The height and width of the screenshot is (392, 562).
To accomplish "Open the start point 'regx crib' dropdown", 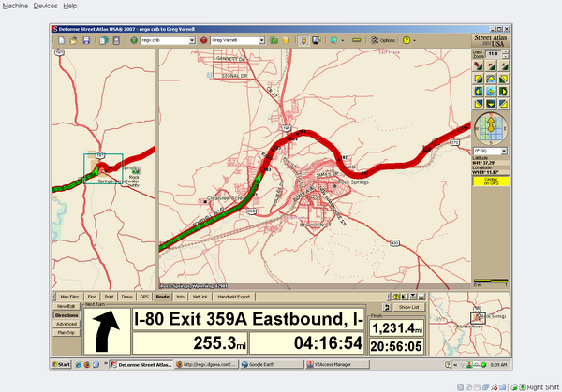I will click(x=192, y=41).
